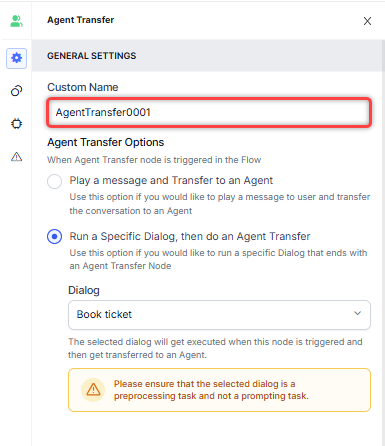Close the Agent Transfer panel
Viewport: 385px width, 446px height.
[x=367, y=21]
